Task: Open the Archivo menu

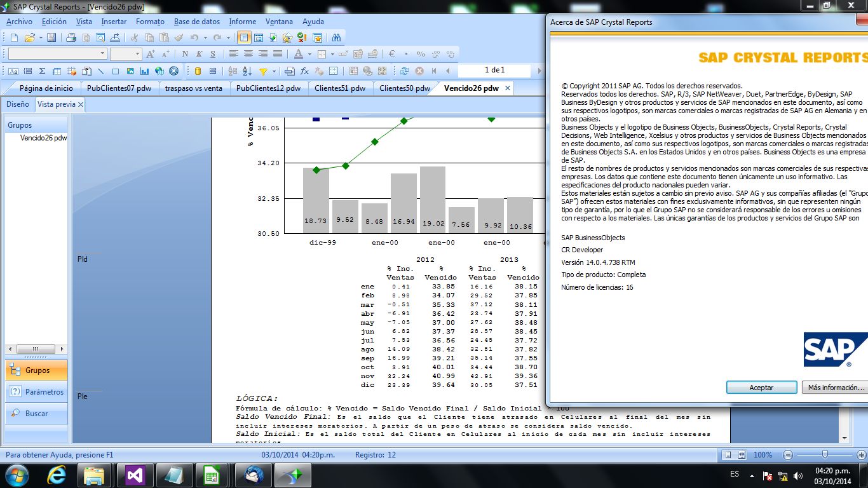Action: click(x=19, y=22)
